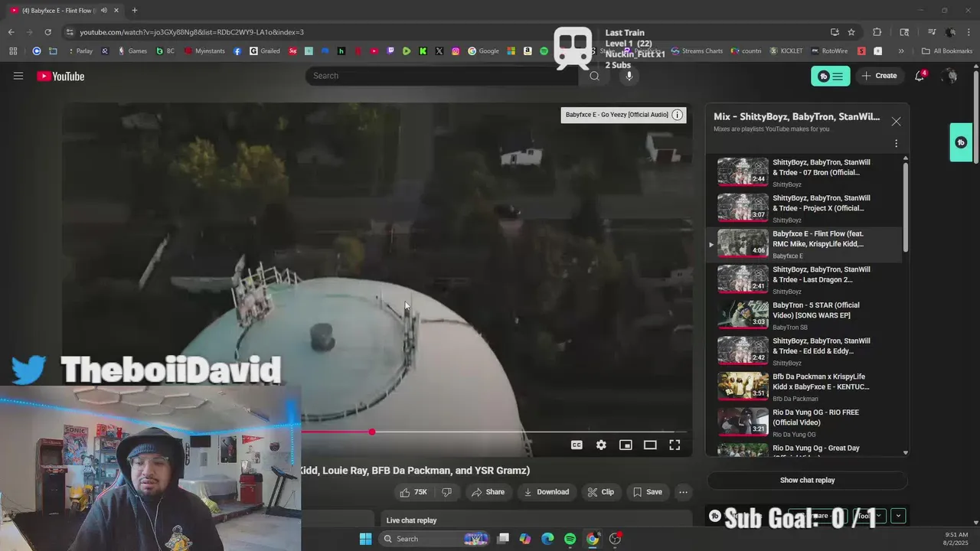980x551 pixels.
Task: Reload the page in Chrome
Action: coord(47,32)
